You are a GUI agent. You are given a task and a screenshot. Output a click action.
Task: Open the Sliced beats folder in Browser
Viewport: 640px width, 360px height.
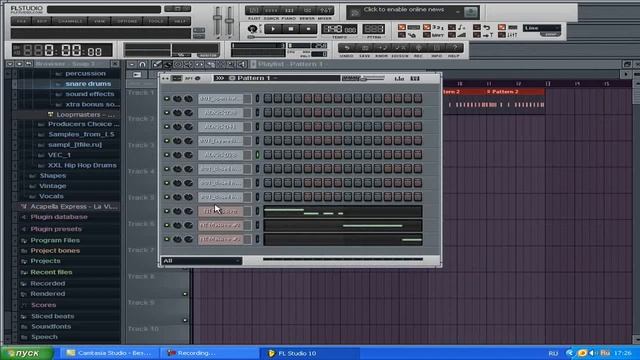[x=52, y=316]
